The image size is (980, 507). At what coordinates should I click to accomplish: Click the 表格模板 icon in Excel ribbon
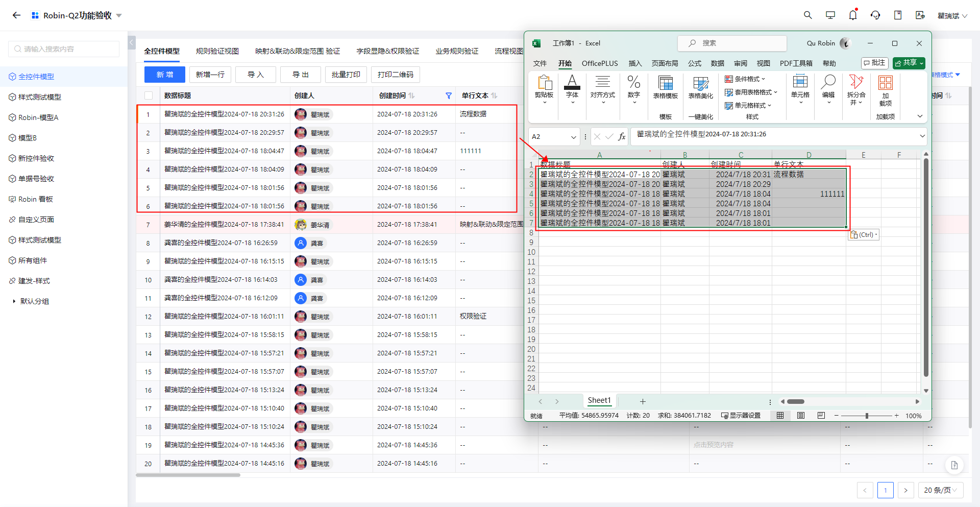tap(666, 87)
